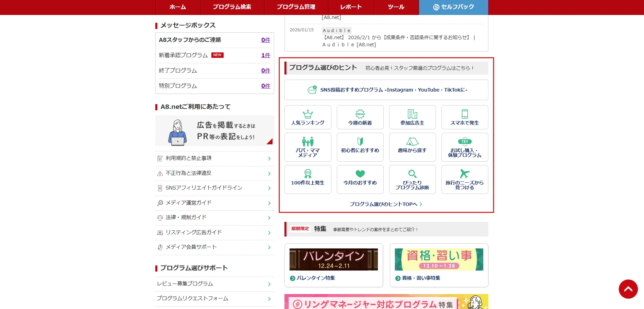
Task: Click SNS投稿おすすめプログラム text link
Action: 394,90
